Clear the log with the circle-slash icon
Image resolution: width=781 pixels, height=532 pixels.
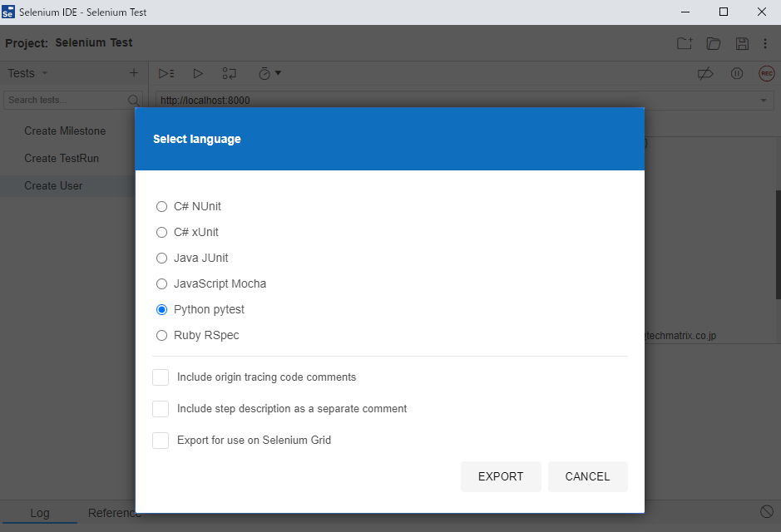767,511
